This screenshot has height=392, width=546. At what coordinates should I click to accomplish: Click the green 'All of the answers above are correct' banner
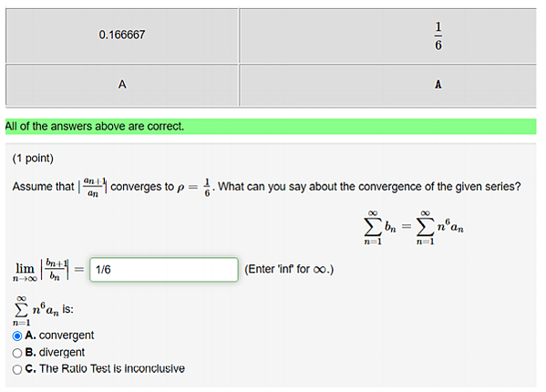tap(271, 127)
